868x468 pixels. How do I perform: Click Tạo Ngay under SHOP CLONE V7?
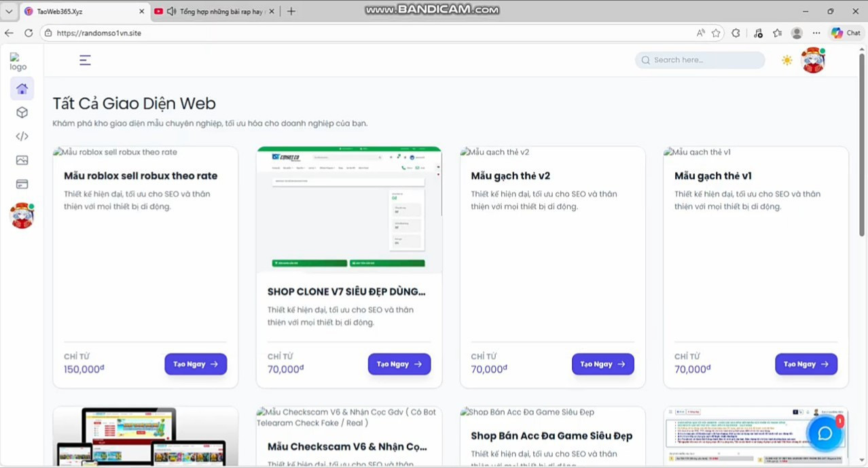tap(399, 364)
